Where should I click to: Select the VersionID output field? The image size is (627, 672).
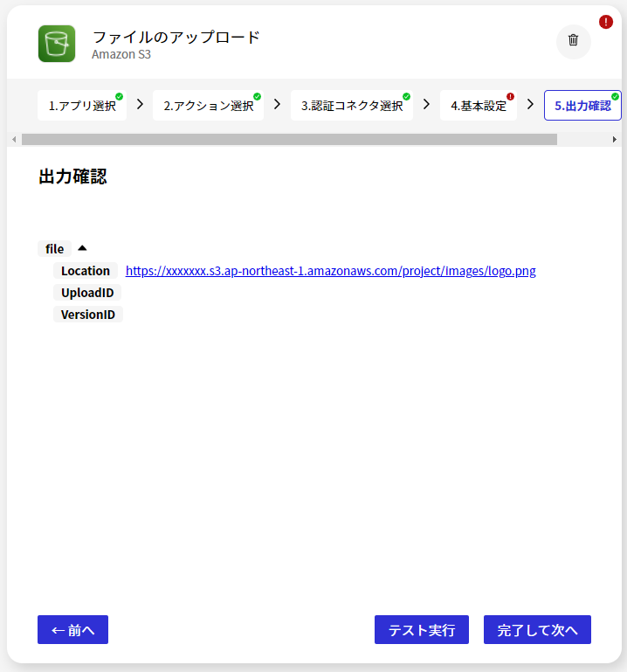coord(88,315)
